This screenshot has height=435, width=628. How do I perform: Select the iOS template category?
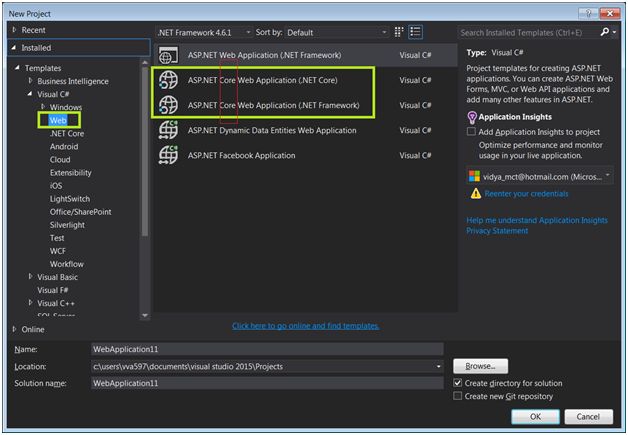click(x=56, y=186)
